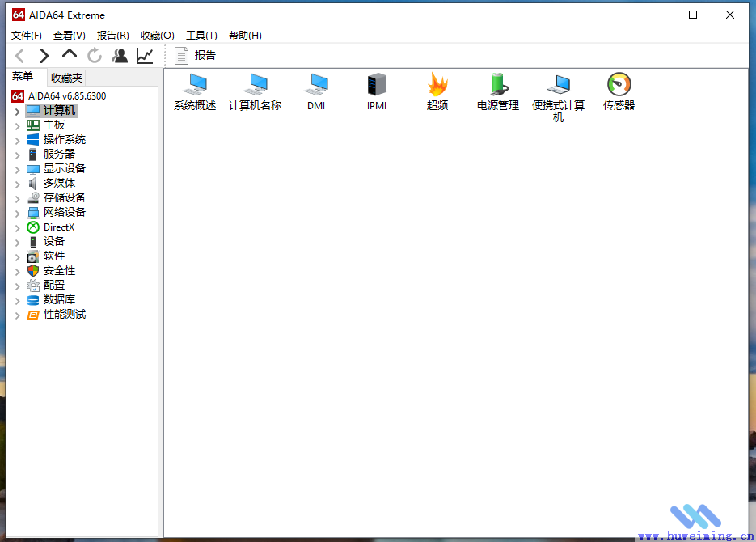The width and height of the screenshot is (756, 542).
Task: Select 软件 in the tree
Action: click(46, 256)
